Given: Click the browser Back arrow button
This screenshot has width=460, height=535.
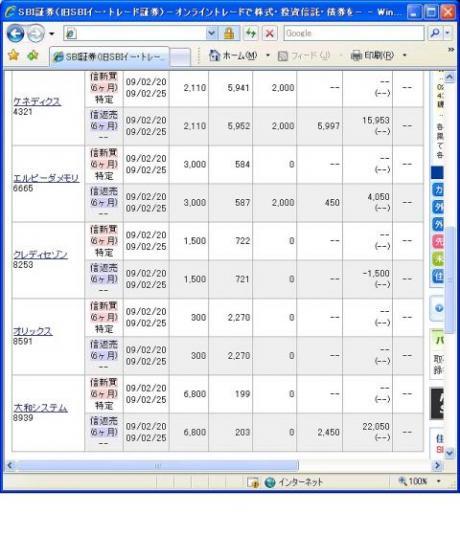Looking at the screenshot, I should coord(16,33).
